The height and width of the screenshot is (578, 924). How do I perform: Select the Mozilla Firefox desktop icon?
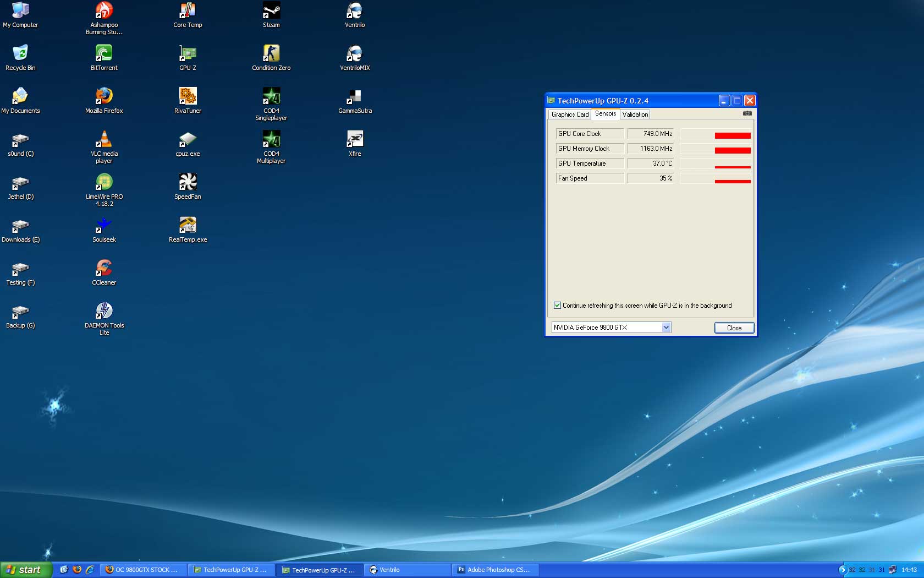[x=104, y=101]
